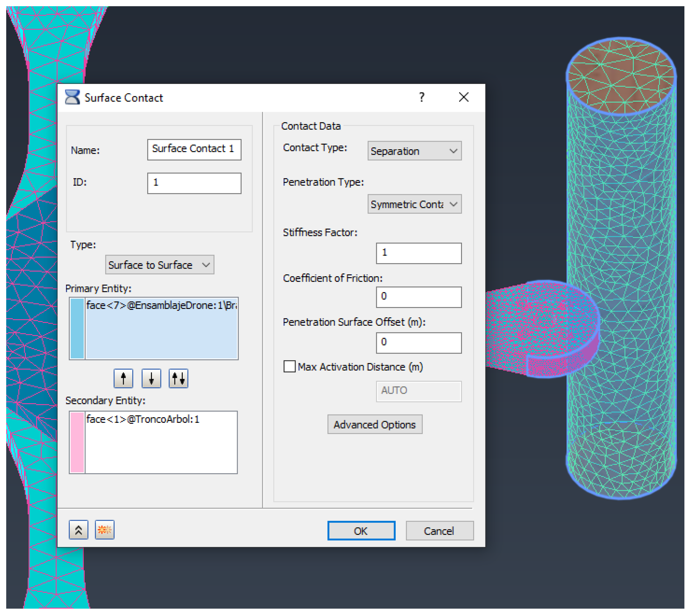Click the Coefficient of Friction field
This screenshot has width=692, height=616.
(x=418, y=297)
